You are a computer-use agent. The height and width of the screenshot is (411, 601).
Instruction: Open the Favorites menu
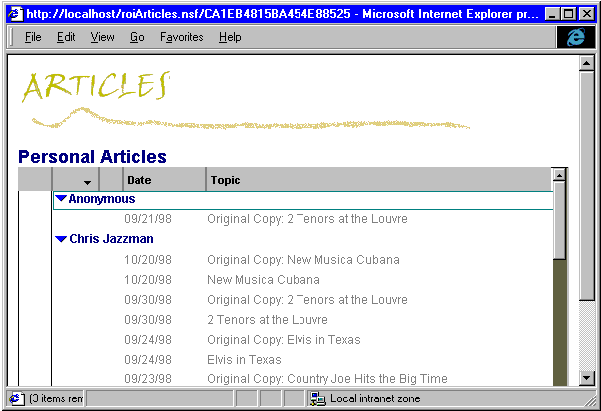click(x=181, y=37)
